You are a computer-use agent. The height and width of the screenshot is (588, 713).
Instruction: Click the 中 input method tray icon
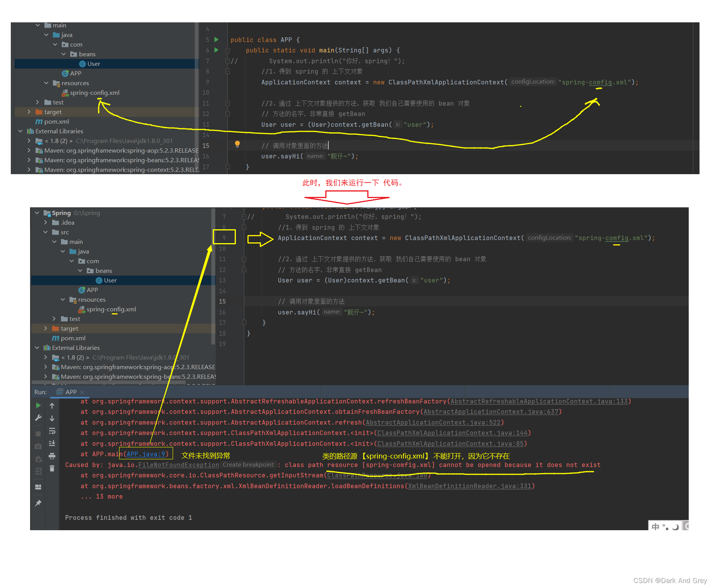tap(656, 526)
